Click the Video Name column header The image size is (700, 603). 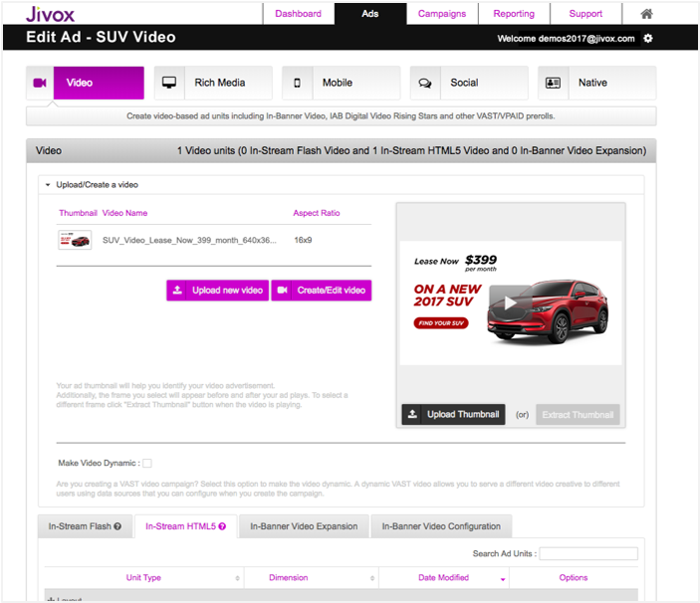tap(124, 213)
